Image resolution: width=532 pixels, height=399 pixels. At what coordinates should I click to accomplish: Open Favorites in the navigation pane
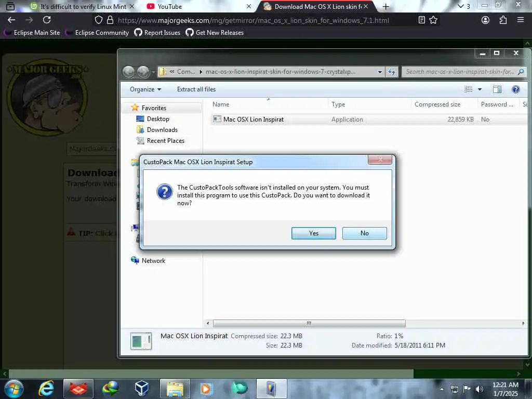tap(154, 108)
